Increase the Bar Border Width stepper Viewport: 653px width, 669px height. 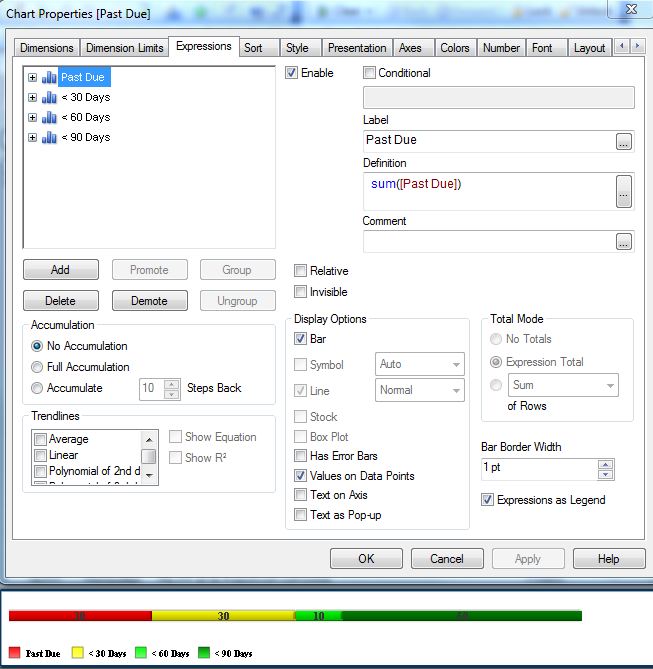606,464
